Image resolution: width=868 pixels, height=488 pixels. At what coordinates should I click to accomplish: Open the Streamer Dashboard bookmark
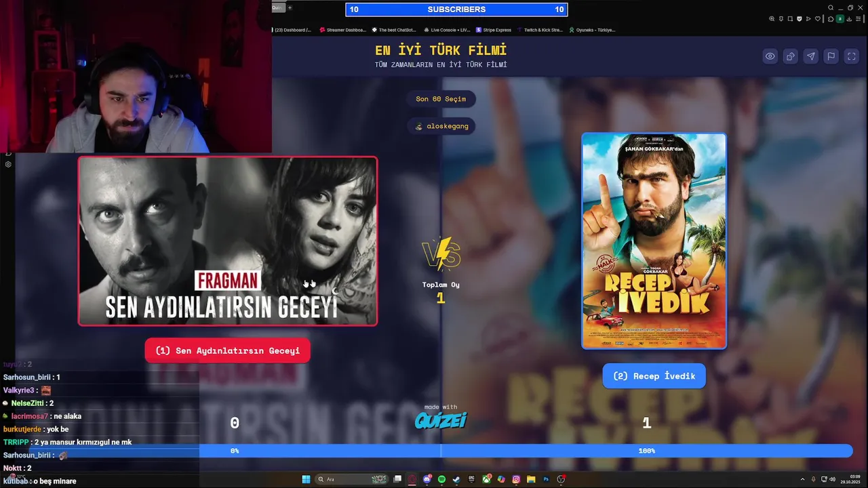click(x=342, y=30)
